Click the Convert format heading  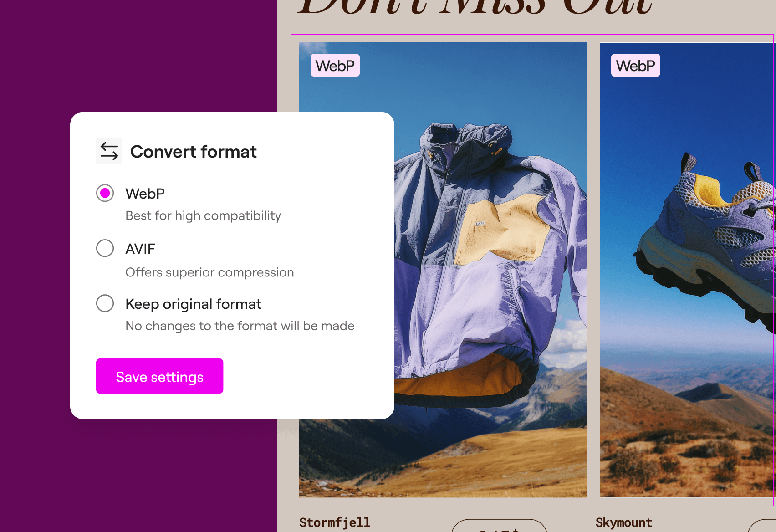coord(194,152)
